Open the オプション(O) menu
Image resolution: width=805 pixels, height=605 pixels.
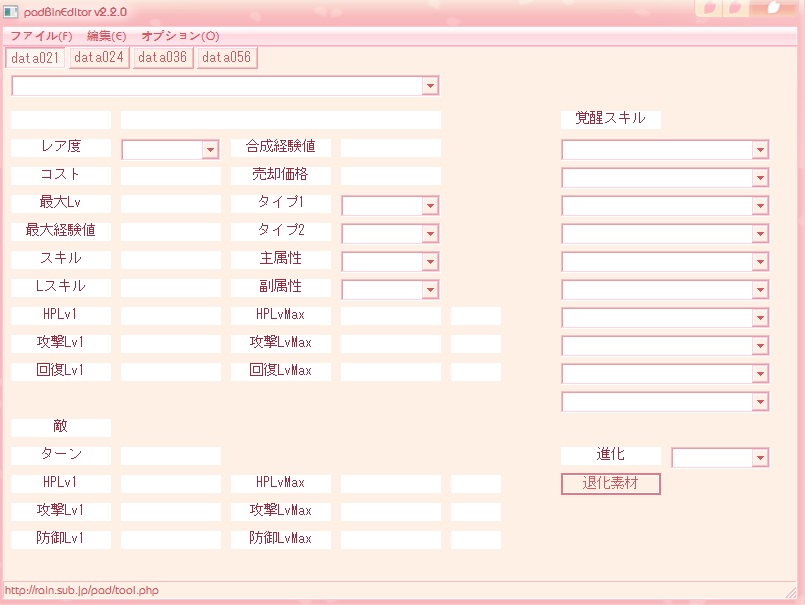180,36
